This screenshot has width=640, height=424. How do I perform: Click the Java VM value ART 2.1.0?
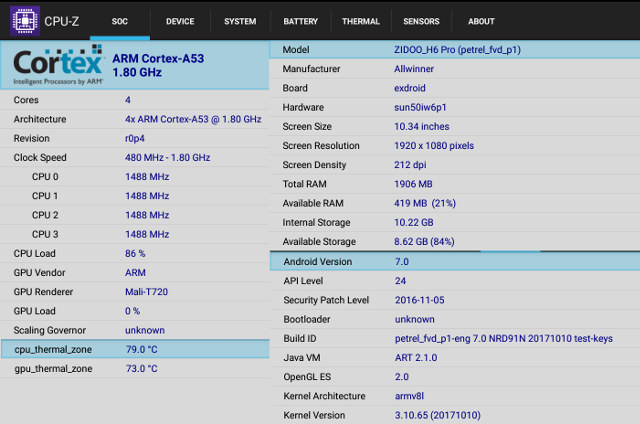416,357
